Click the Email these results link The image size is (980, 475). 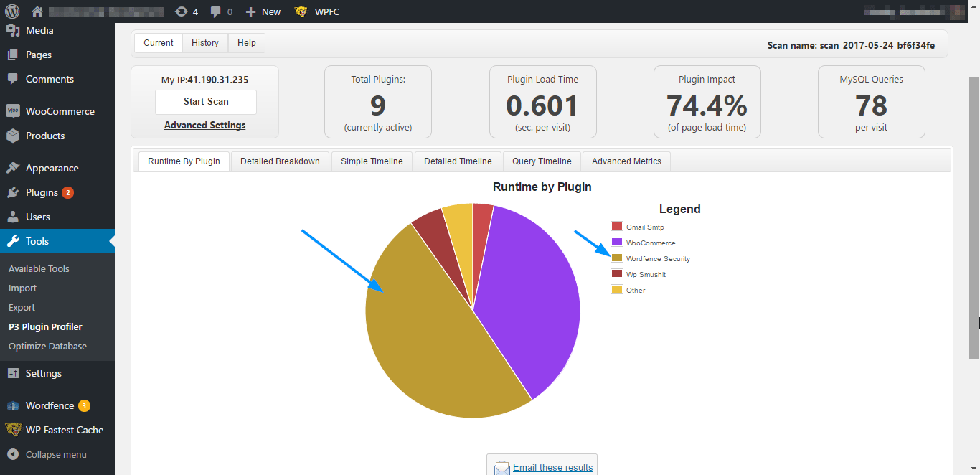tap(553, 468)
